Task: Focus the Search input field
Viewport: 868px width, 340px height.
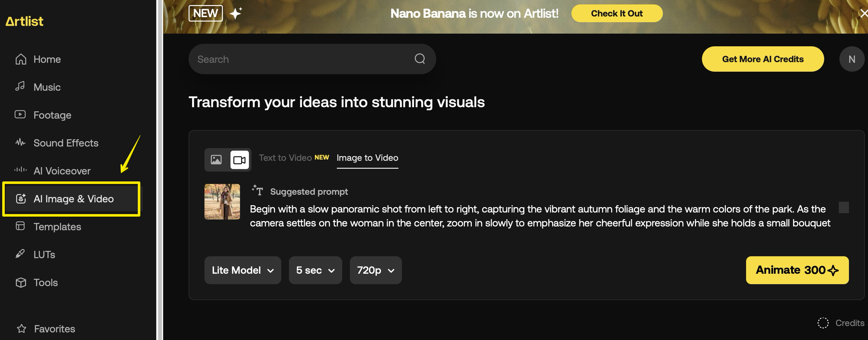Action: coord(312,59)
